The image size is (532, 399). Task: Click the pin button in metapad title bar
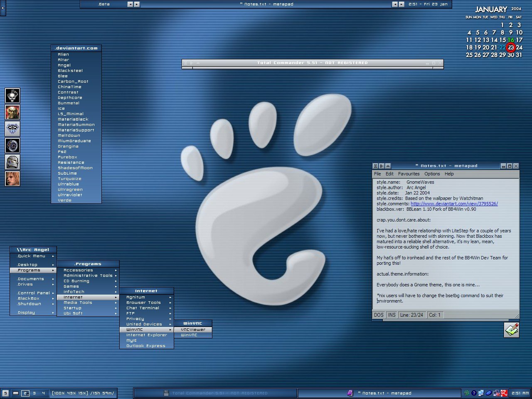pyautogui.click(x=382, y=166)
